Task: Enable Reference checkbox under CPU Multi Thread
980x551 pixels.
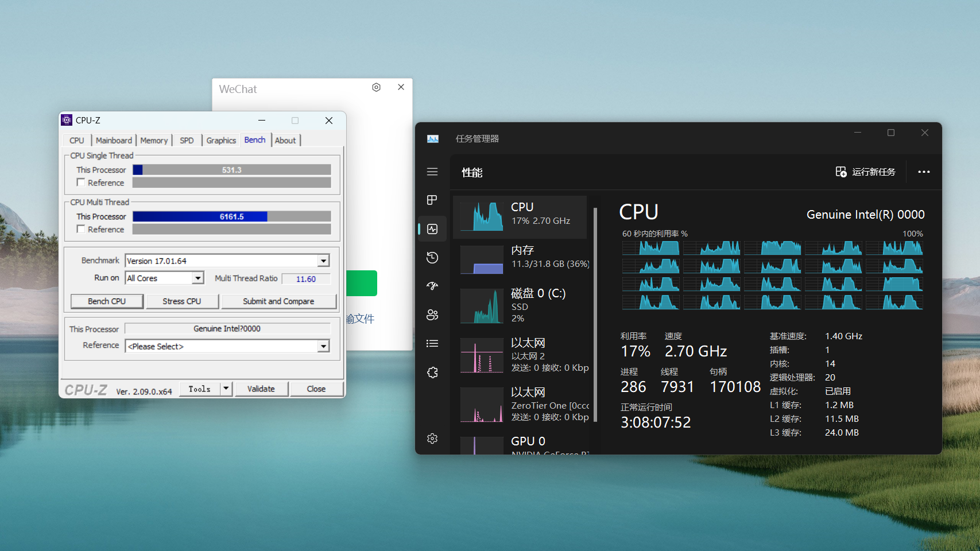Action: tap(81, 229)
